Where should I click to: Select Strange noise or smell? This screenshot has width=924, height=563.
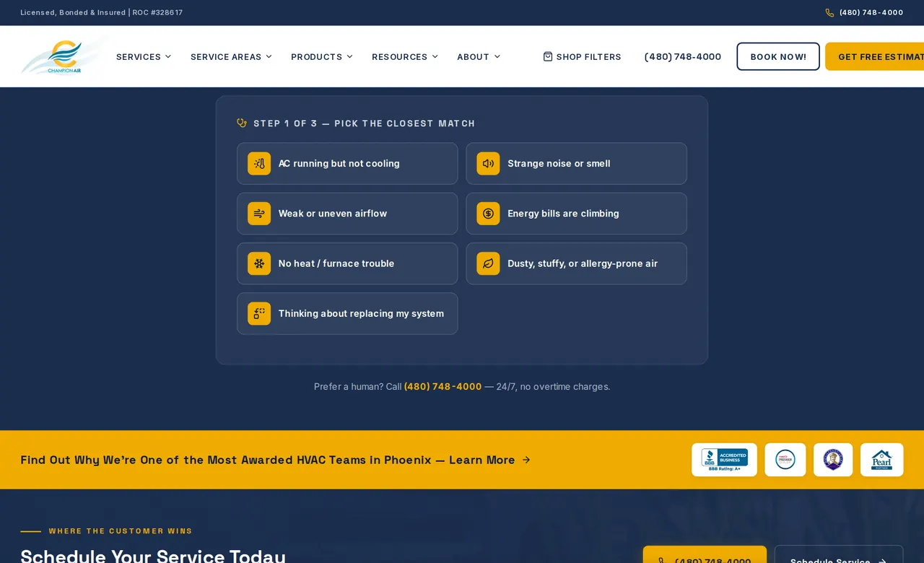(576, 163)
